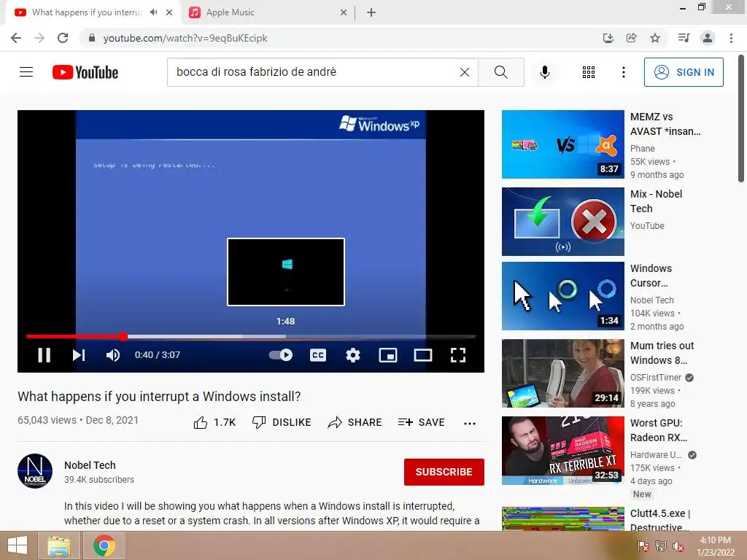Bookmark this page with star icon
The height and width of the screenshot is (560, 747).
click(655, 38)
